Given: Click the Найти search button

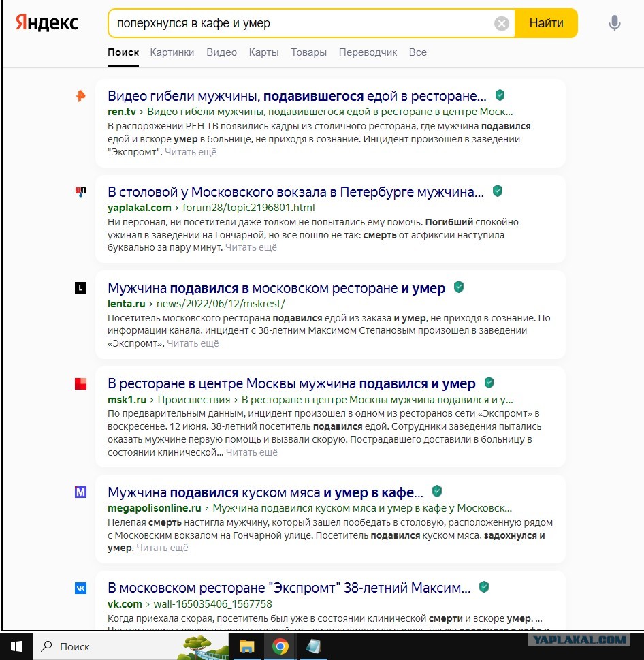Looking at the screenshot, I should coord(546,23).
